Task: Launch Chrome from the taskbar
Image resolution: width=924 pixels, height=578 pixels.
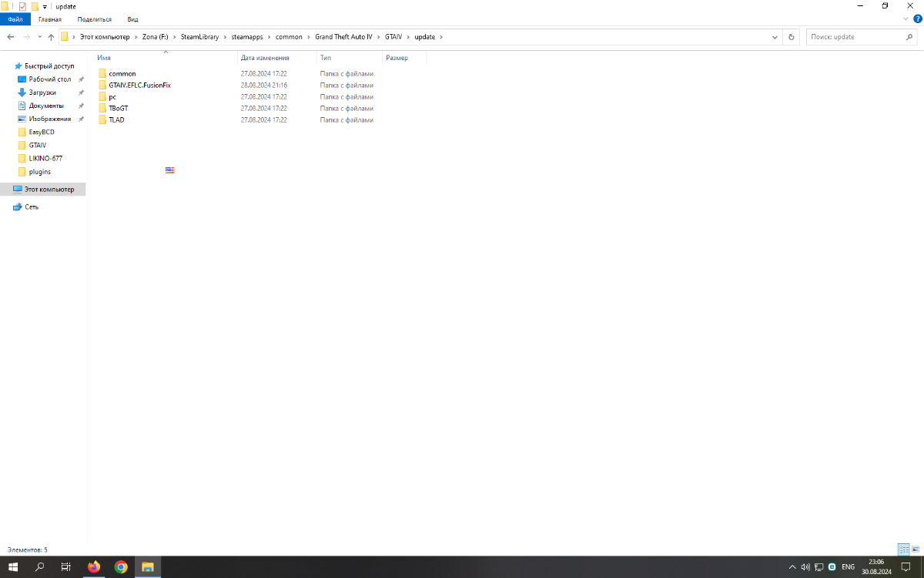Action: (x=121, y=567)
